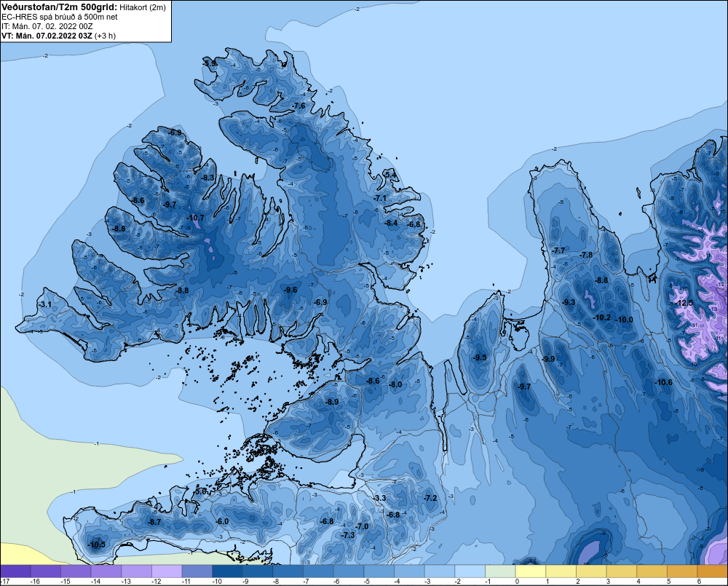The image size is (728, 586).
Task: Click the -5.0 temperature label
Action: (x=201, y=491)
